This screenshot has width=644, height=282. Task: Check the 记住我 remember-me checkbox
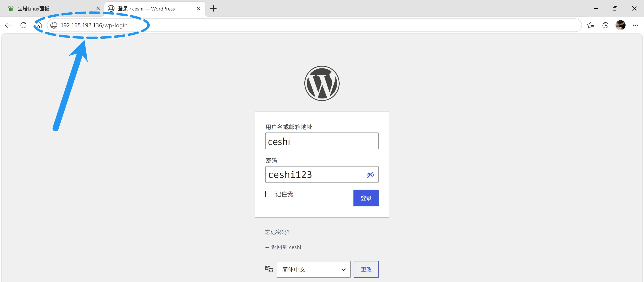click(x=269, y=194)
